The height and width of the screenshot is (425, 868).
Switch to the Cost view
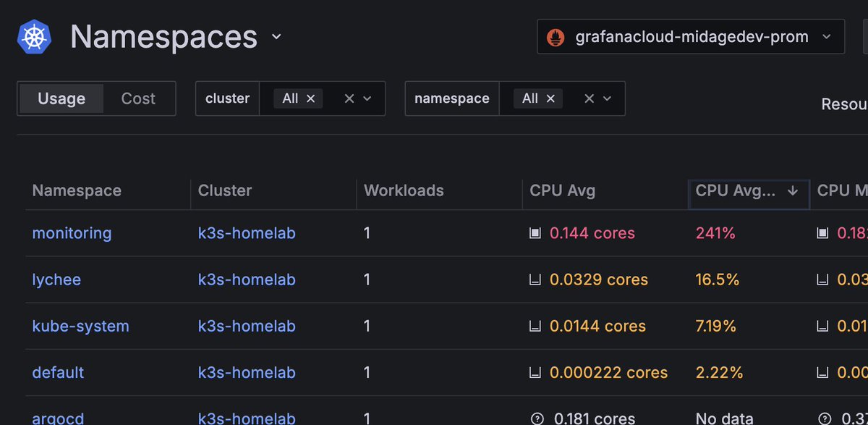[x=138, y=98]
